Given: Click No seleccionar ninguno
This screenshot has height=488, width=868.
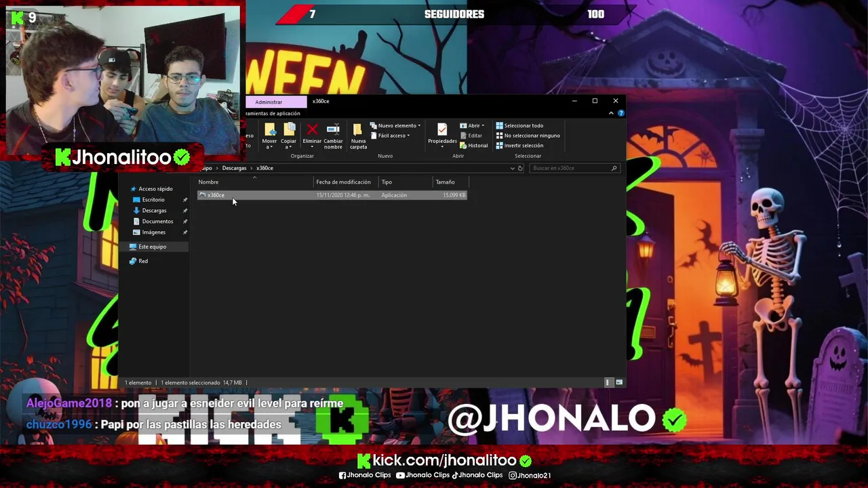Looking at the screenshot, I should 528,136.
